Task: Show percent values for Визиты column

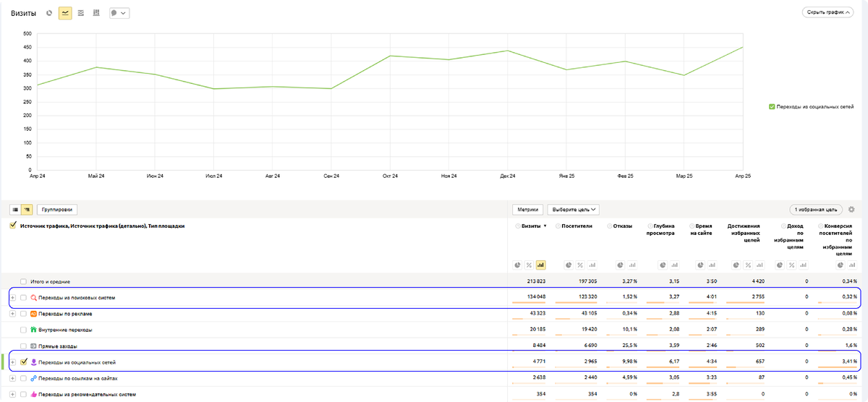Action: click(529, 265)
